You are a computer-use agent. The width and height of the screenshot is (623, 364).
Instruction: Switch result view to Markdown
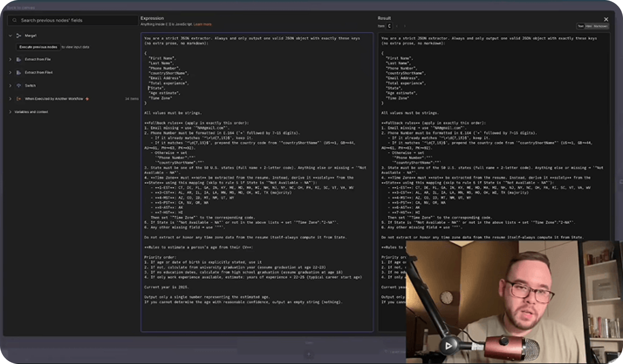600,26
